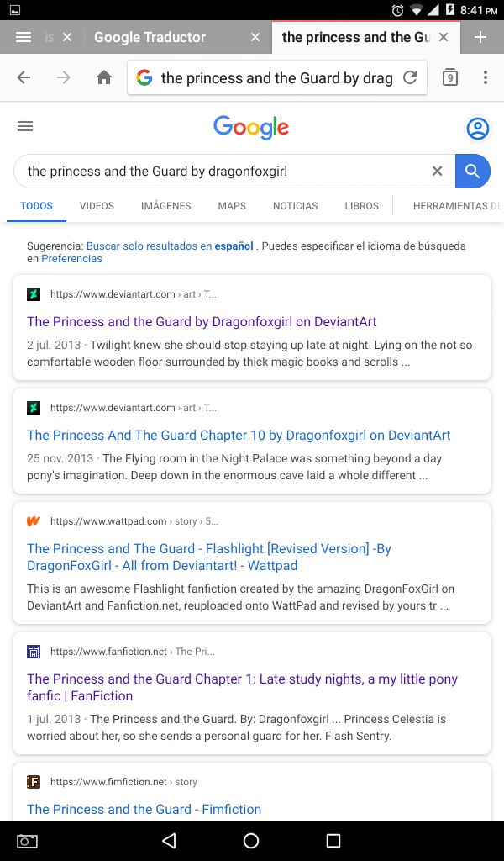
Task: Click the wattpad.com story URL text
Action: point(134,521)
